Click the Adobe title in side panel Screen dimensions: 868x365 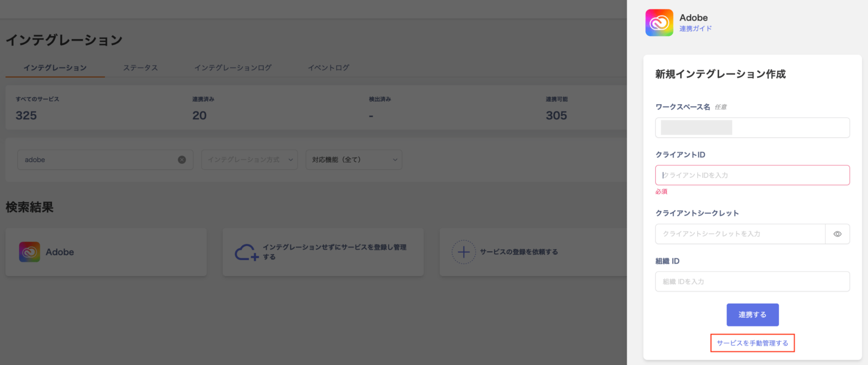coord(693,18)
